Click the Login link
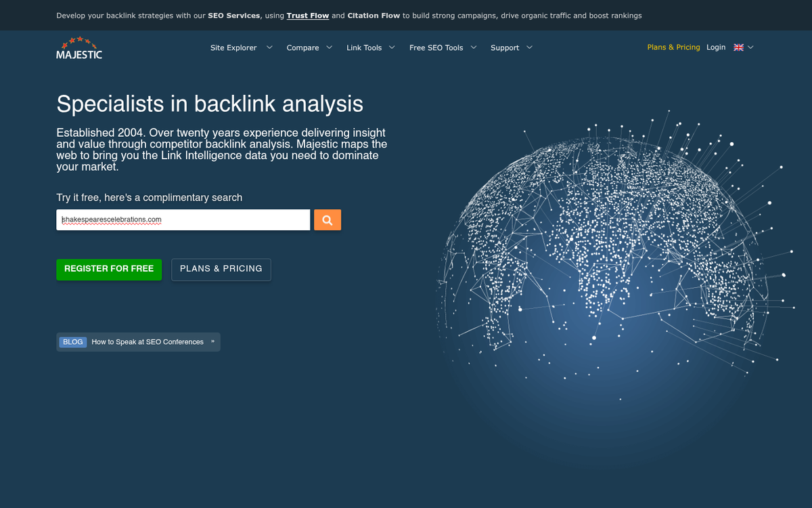 pos(716,47)
